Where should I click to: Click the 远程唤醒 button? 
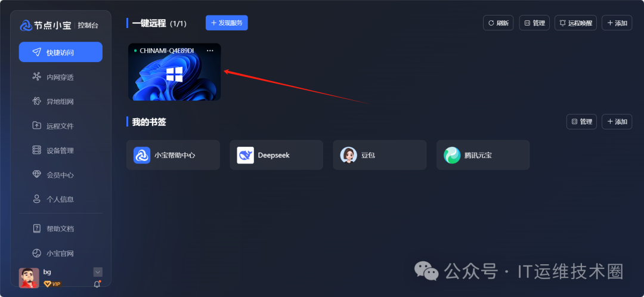pyautogui.click(x=575, y=23)
